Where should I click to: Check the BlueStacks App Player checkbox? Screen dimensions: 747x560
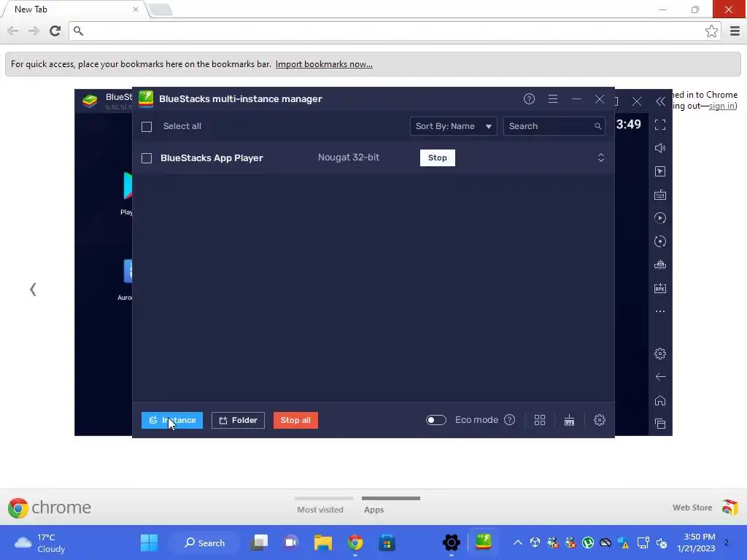pos(147,158)
